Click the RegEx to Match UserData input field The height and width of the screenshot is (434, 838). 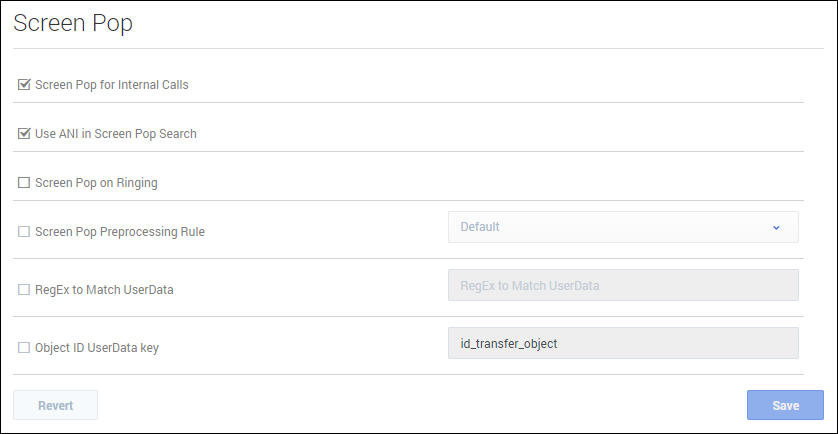(x=622, y=285)
